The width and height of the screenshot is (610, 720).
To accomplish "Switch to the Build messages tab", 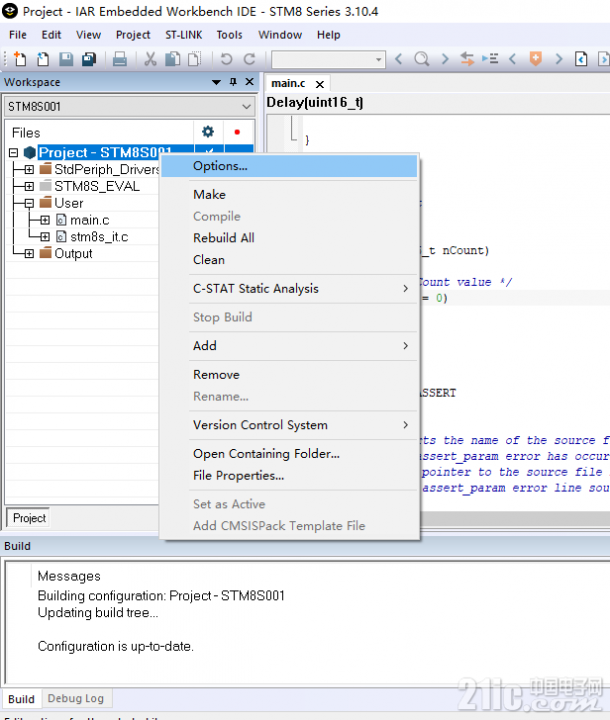I will (21, 699).
